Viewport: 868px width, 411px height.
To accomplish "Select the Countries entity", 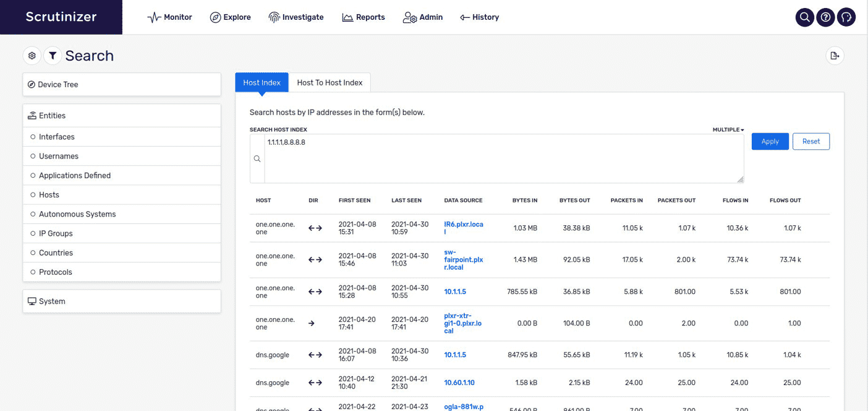I will click(x=122, y=253).
